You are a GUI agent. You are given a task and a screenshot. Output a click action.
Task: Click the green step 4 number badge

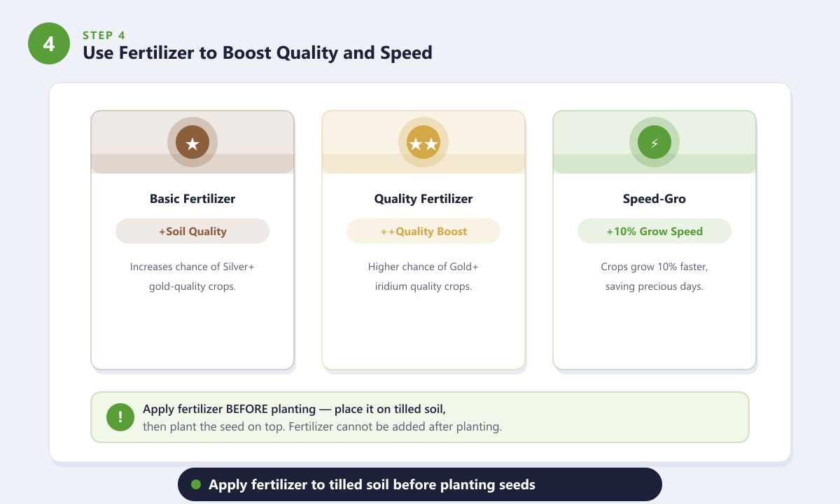pos(49,43)
